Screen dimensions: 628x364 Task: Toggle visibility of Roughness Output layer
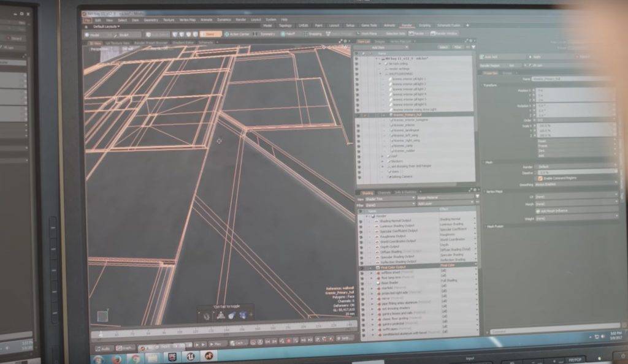point(361,237)
